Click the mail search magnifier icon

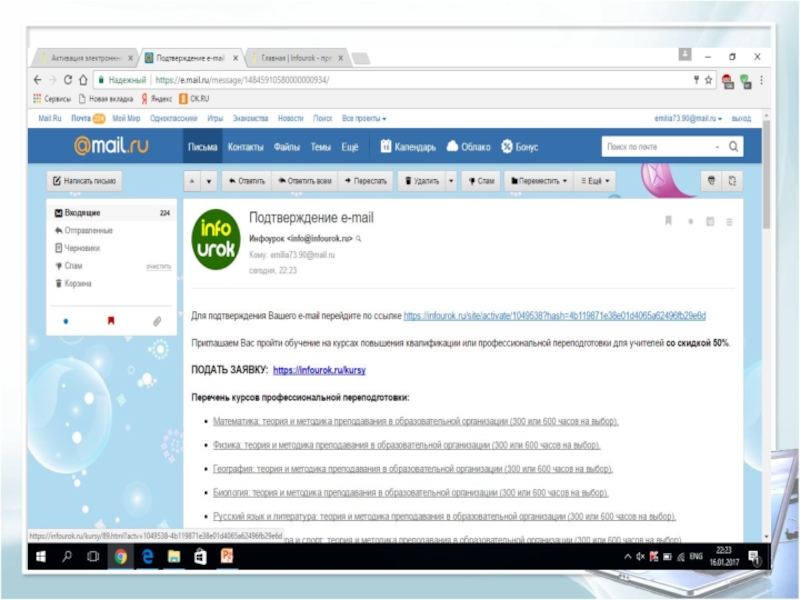(x=733, y=147)
